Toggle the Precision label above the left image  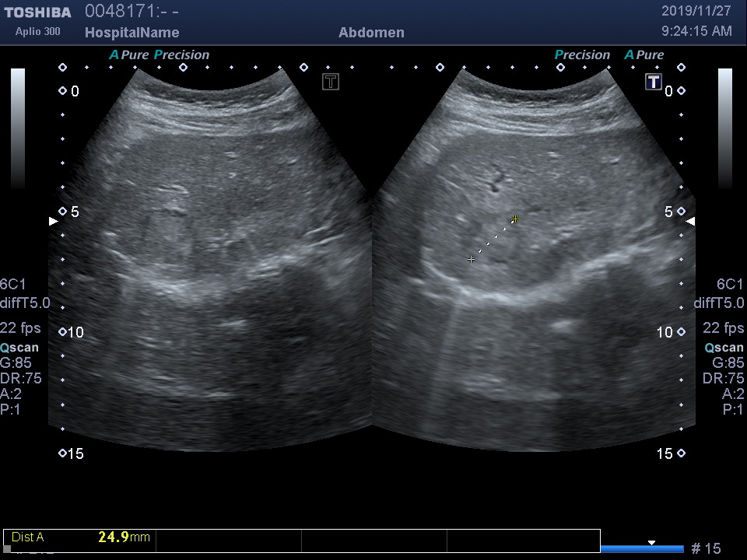point(181,55)
